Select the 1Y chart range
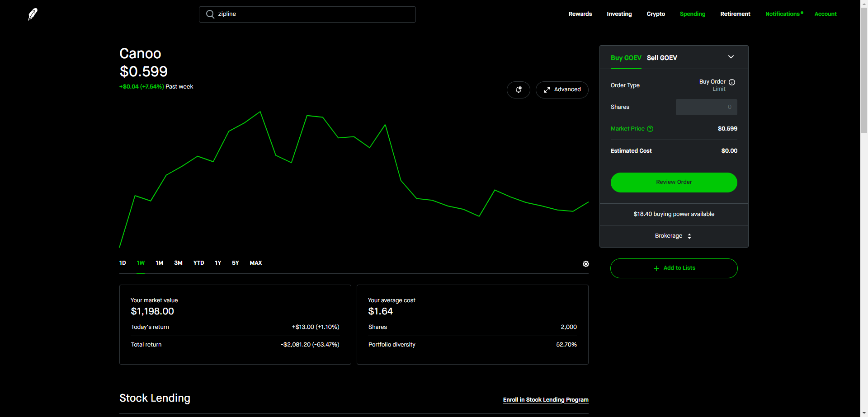Image resolution: width=868 pixels, height=417 pixels. [218, 263]
